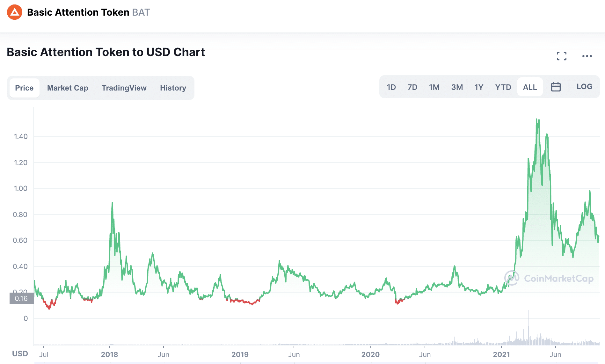The image size is (605, 364).
Task: Click the Basic Attention Token to USD Chart heading
Action: [106, 52]
